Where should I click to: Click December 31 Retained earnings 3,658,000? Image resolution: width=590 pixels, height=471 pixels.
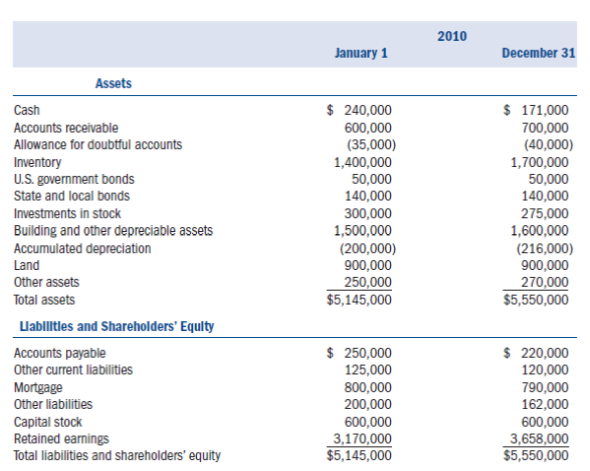click(539, 439)
